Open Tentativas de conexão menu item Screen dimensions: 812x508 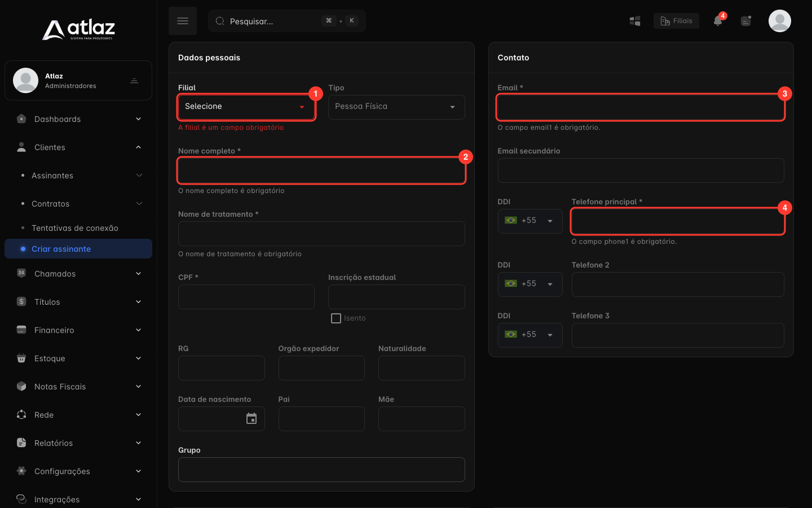[78, 228]
